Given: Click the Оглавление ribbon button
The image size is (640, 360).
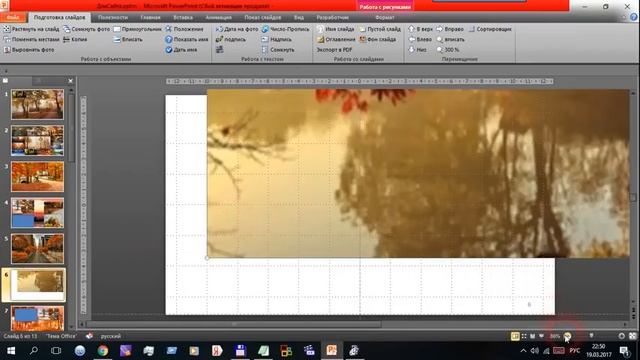Looking at the screenshot, I should [336, 39].
